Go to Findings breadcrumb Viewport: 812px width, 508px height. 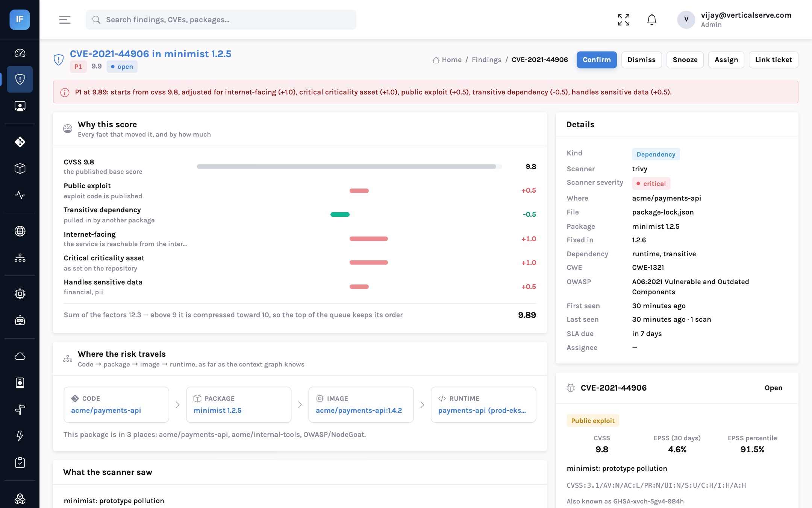point(486,60)
